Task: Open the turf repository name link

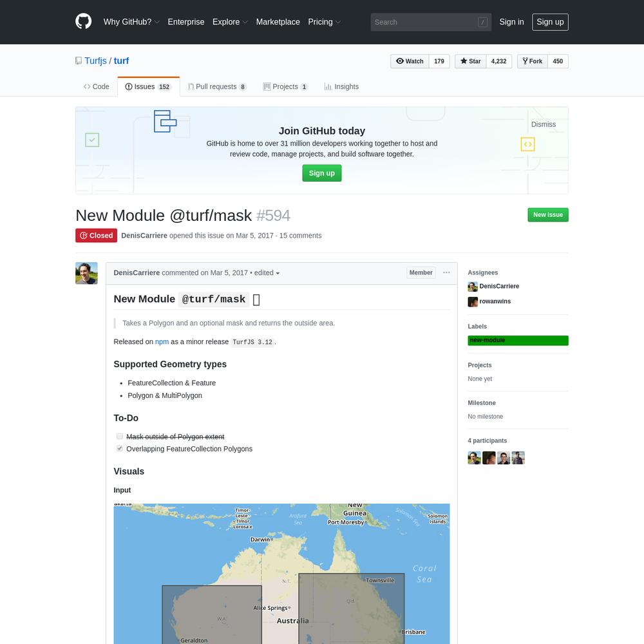Action: pos(121,61)
